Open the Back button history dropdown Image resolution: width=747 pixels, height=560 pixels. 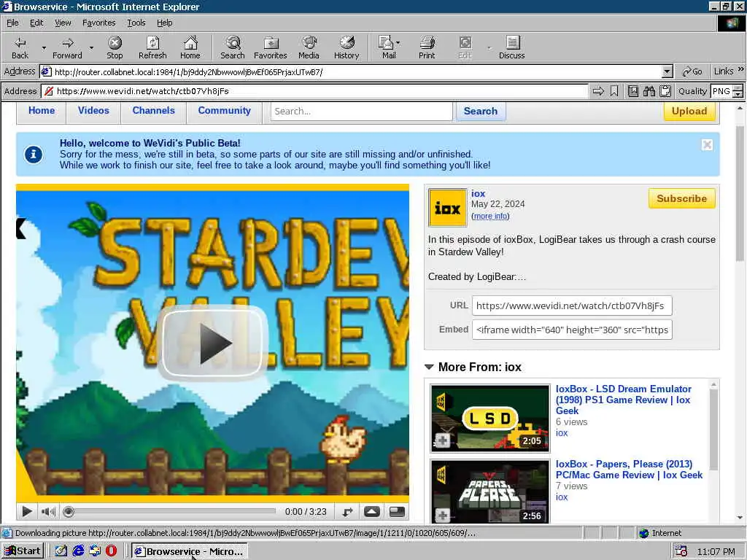44,47
